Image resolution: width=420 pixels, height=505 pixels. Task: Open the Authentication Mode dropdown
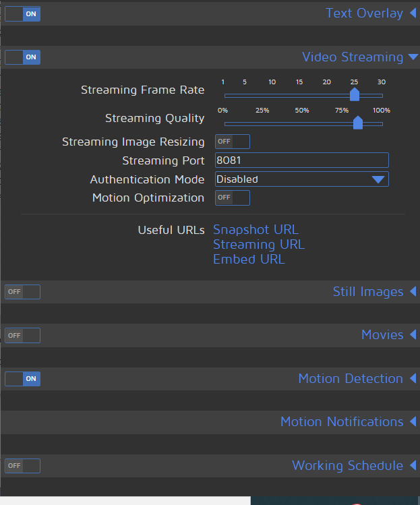pyautogui.click(x=301, y=179)
